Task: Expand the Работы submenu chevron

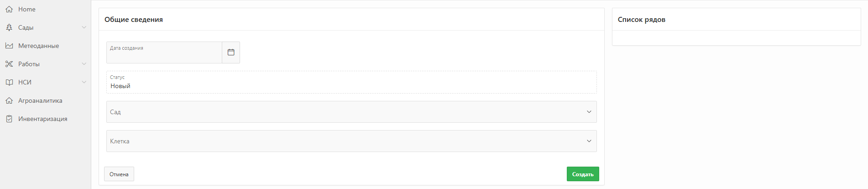Action: click(x=84, y=64)
